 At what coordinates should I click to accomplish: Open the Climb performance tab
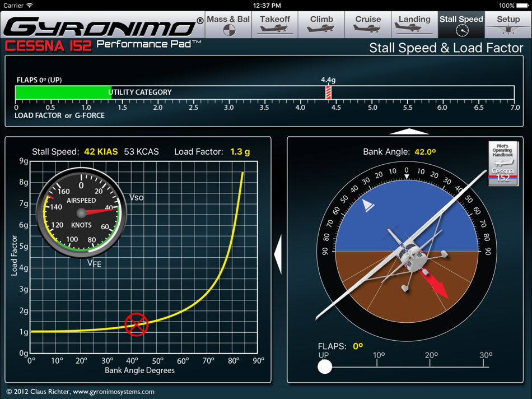tap(321, 25)
